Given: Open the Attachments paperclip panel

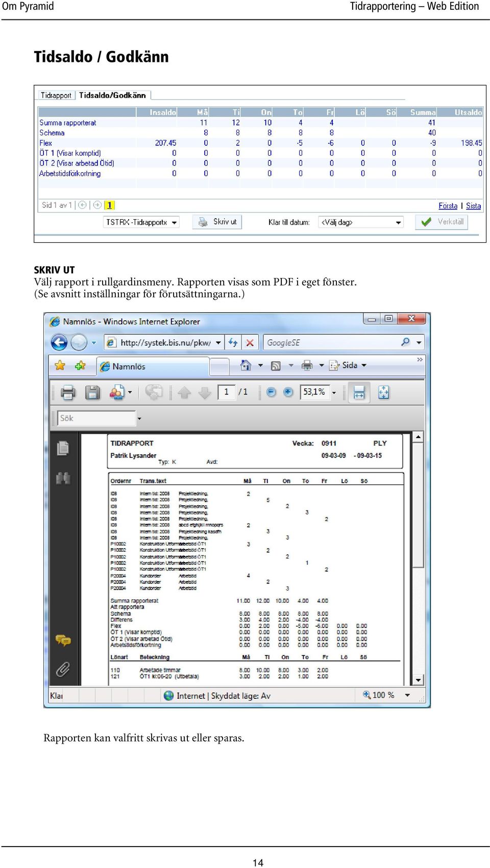Looking at the screenshot, I should tap(63, 669).
